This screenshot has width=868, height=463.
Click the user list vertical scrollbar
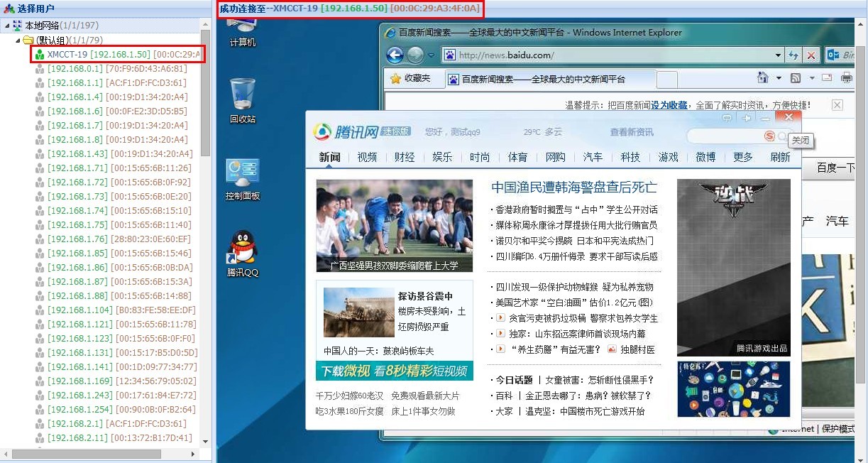coord(205,92)
